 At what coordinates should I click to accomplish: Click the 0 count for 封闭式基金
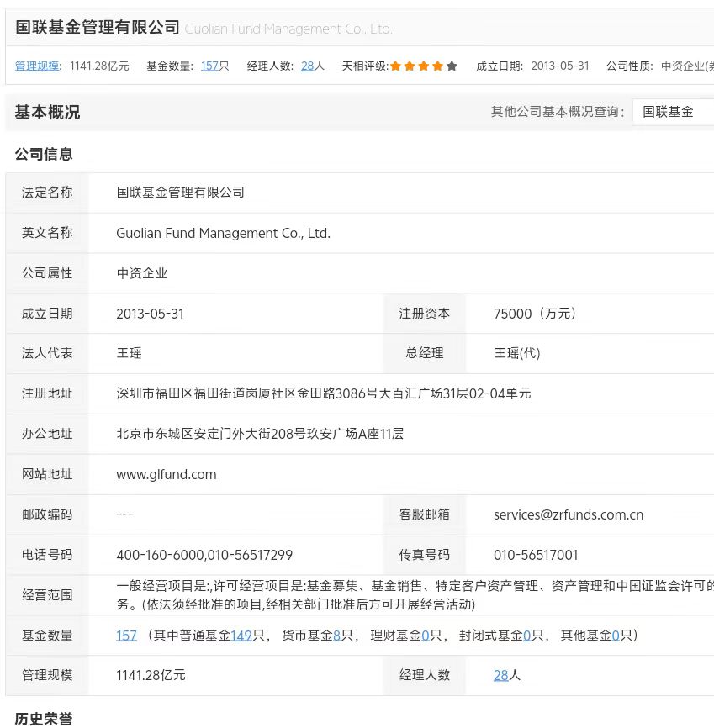tap(526, 636)
